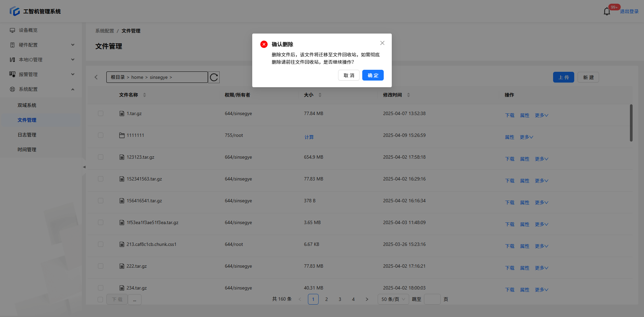The image size is (644, 317).
Task: Click 确定 to confirm deletion
Action: [x=373, y=75]
